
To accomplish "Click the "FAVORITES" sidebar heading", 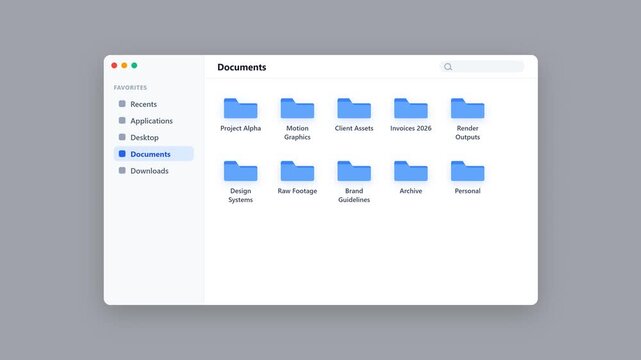I will (x=130, y=87).
